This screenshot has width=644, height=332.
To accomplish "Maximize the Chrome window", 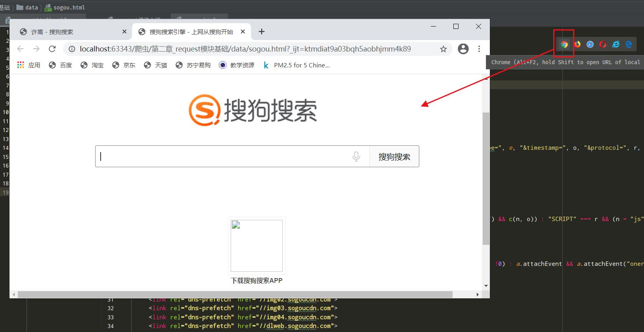I will [x=456, y=26].
